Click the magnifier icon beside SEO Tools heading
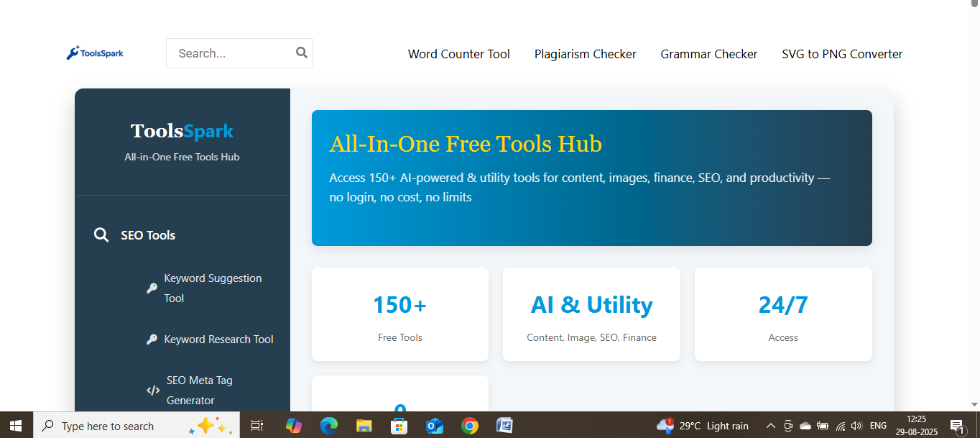 (x=101, y=234)
